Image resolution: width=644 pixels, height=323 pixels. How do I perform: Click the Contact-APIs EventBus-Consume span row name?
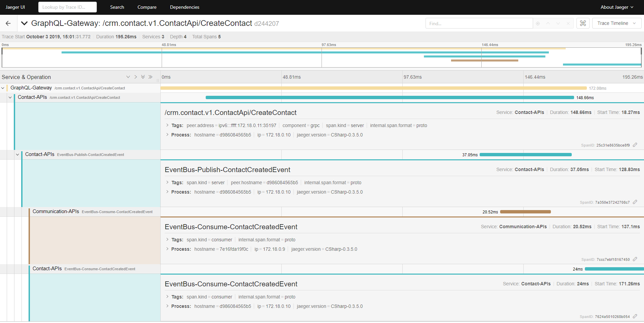tap(47, 269)
